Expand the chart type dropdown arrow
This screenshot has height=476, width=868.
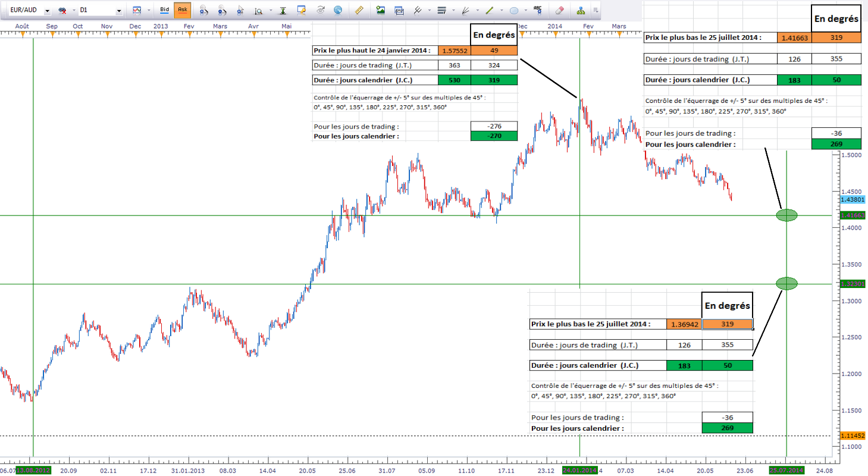[148, 11]
